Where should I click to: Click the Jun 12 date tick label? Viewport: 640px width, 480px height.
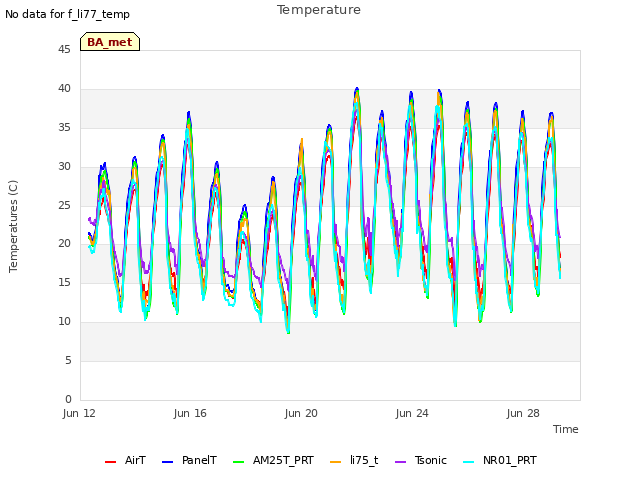79,413
